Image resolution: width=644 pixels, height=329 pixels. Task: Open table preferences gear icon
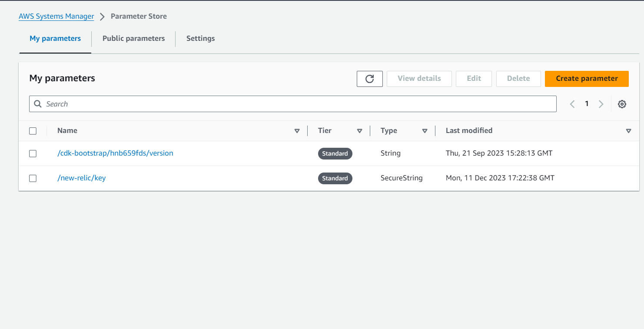point(622,104)
